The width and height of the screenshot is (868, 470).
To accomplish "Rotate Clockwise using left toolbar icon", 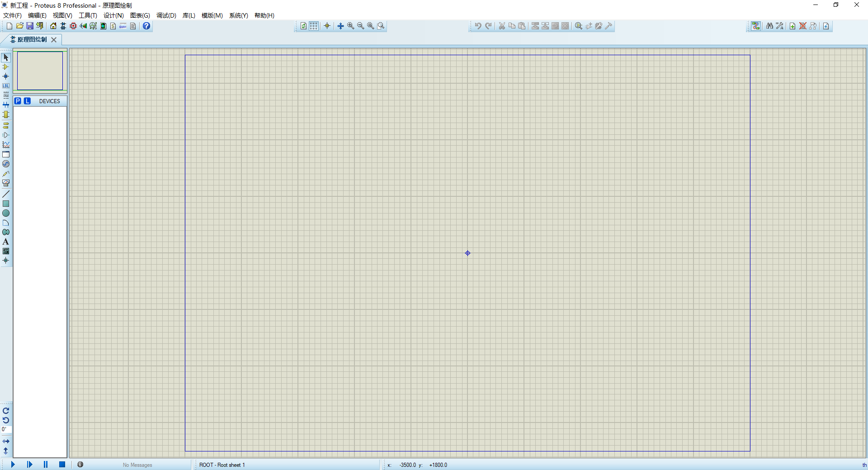I will coord(6,411).
